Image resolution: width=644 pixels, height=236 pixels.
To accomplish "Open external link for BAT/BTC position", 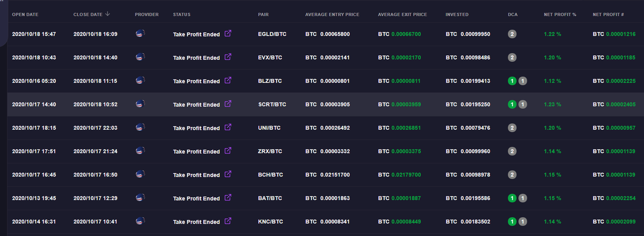I will 228,198.
